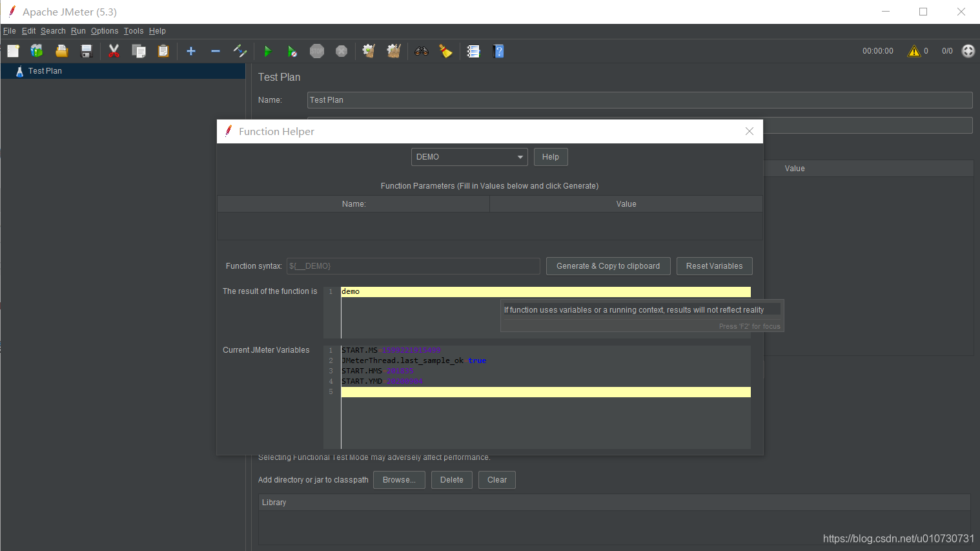This screenshot has height=551, width=980.
Task: Click the Help button in Function Helper
Action: [x=551, y=157]
